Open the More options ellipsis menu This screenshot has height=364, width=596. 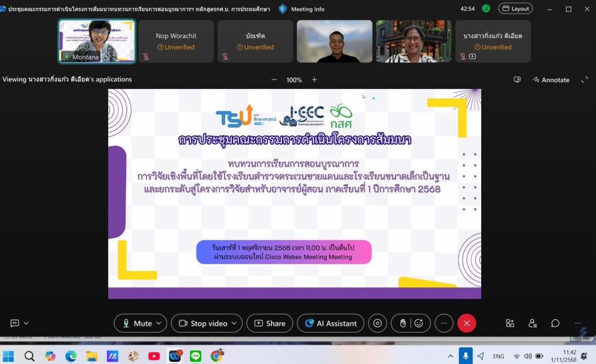click(444, 323)
